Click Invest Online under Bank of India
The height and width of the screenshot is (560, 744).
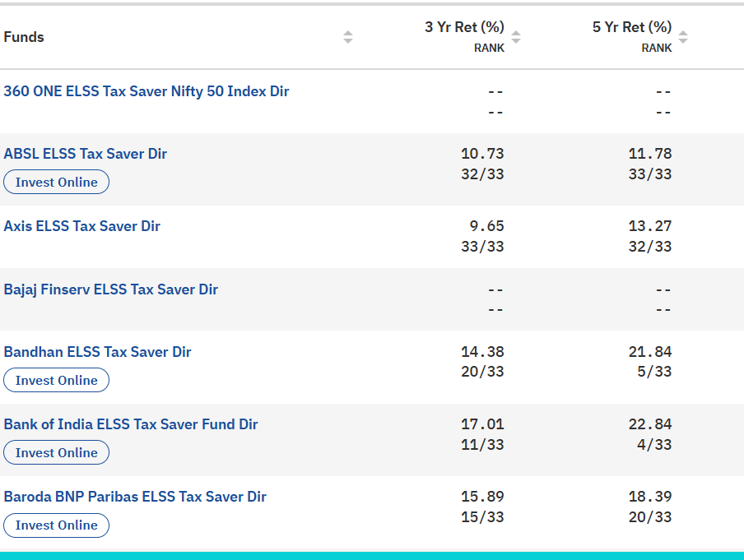56,452
